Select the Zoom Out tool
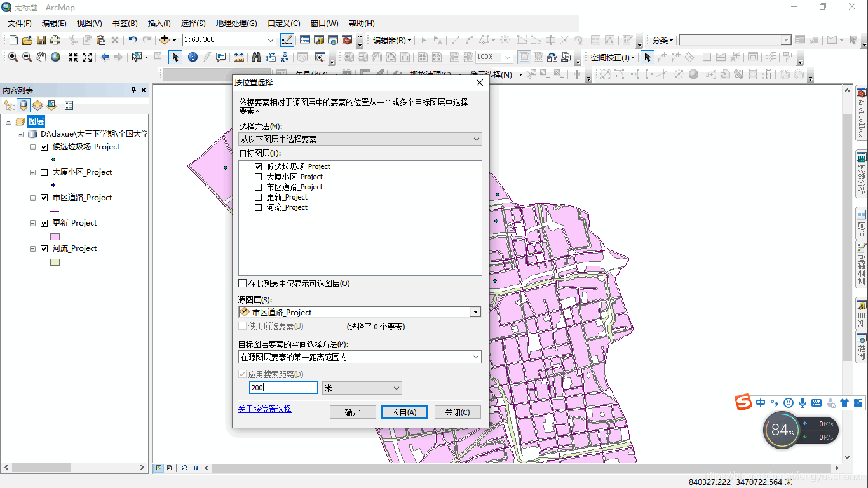 [x=27, y=57]
